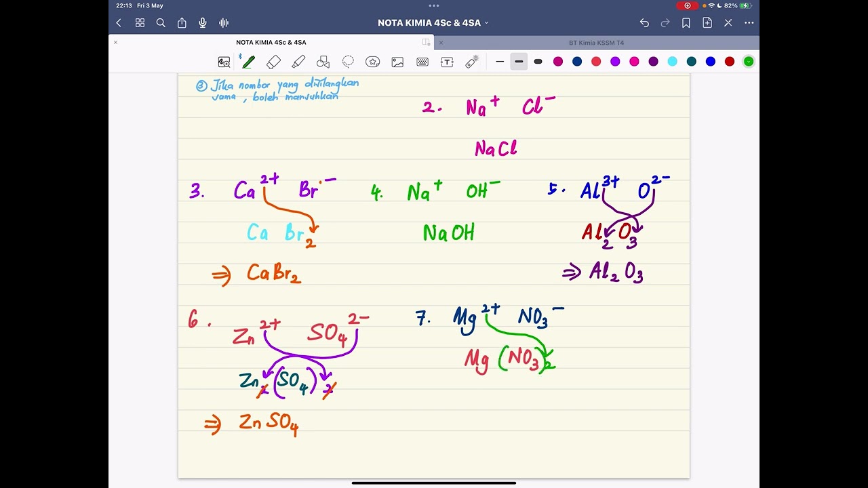Tap the microphone recording icon

click(x=203, y=23)
